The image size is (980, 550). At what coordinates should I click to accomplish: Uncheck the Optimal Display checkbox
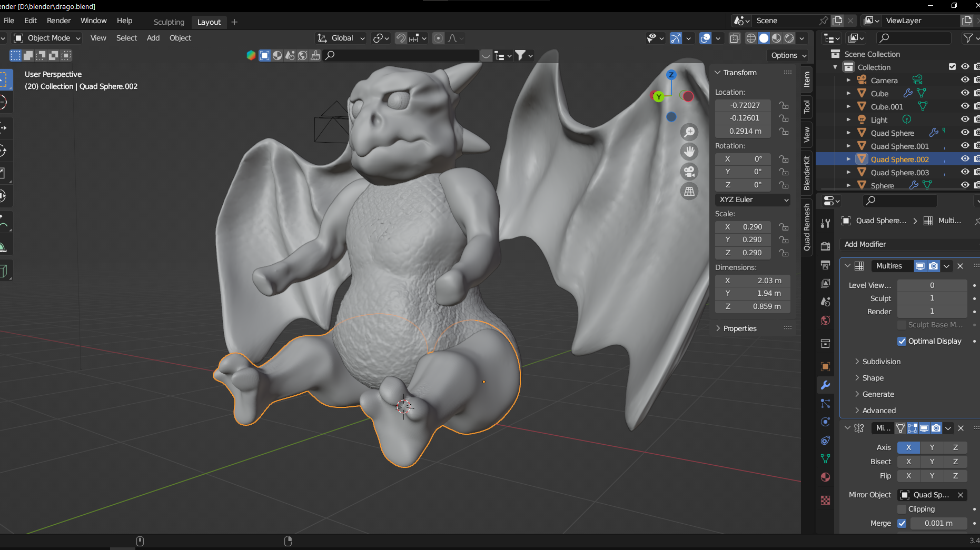902,341
